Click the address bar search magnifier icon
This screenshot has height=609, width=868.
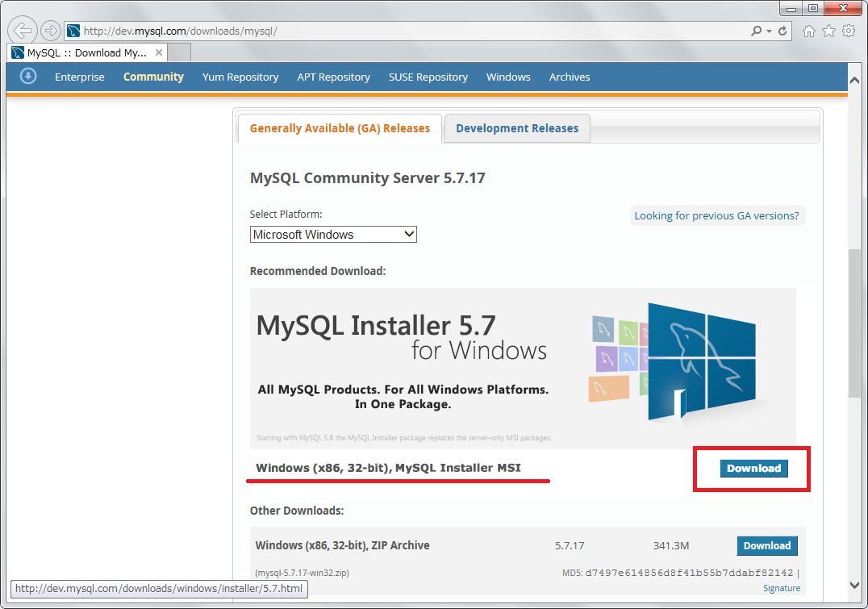(x=756, y=31)
